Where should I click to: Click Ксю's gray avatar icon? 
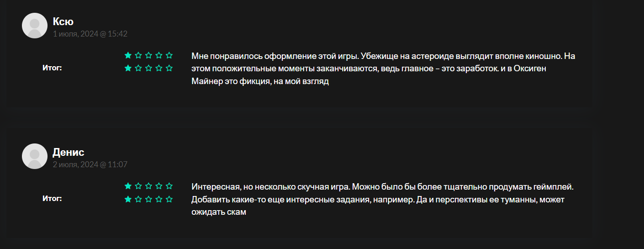tap(35, 26)
